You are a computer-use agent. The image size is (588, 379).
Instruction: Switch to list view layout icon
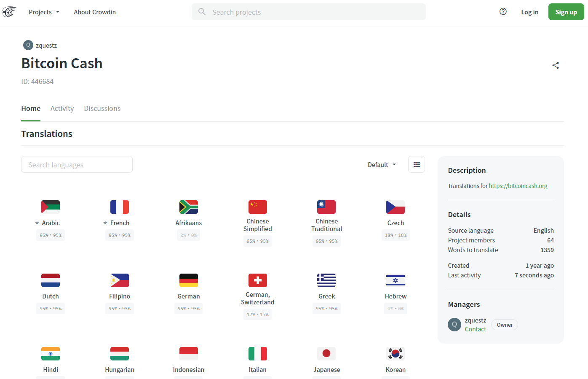point(417,164)
